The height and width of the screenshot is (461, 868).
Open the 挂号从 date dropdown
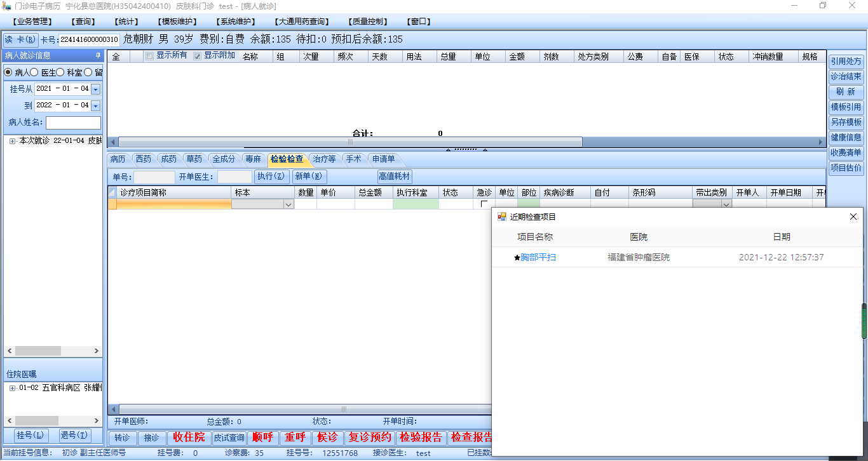click(96, 89)
